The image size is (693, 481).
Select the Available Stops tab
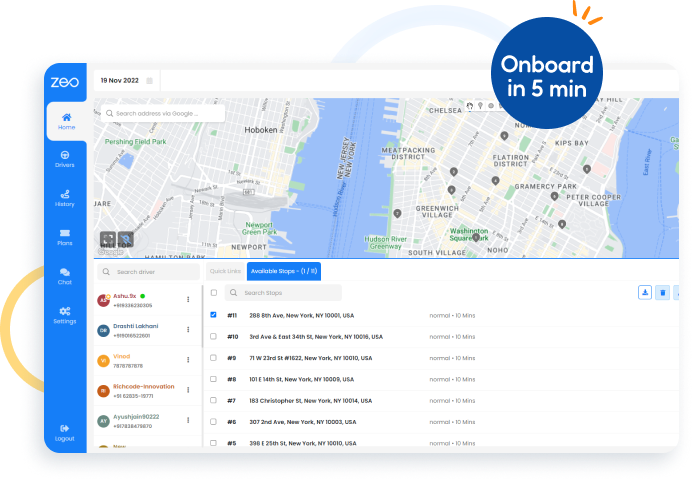284,271
